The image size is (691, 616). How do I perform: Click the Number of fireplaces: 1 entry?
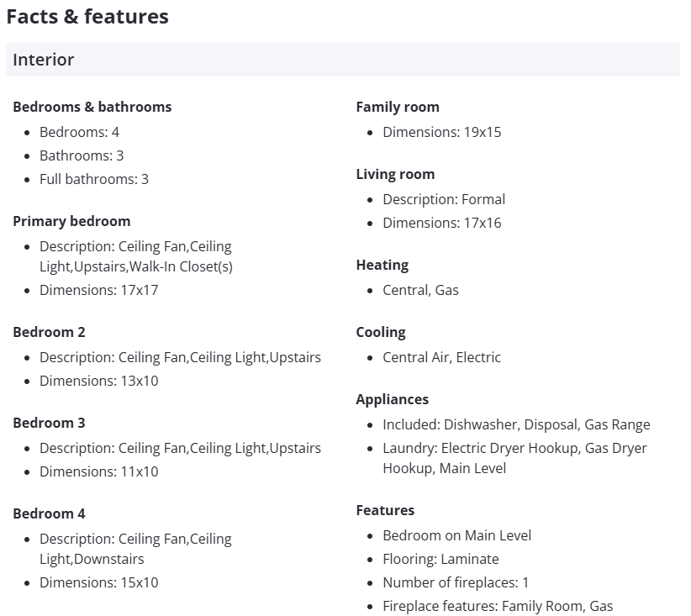[x=456, y=582]
